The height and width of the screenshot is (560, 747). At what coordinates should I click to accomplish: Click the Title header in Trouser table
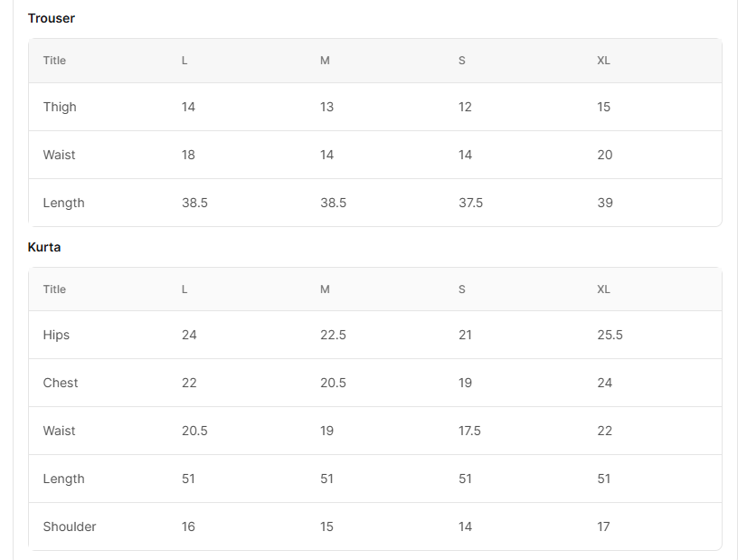(x=54, y=61)
